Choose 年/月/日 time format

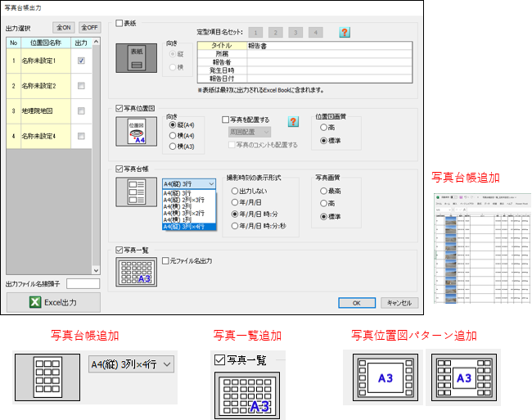pyautogui.click(x=235, y=202)
